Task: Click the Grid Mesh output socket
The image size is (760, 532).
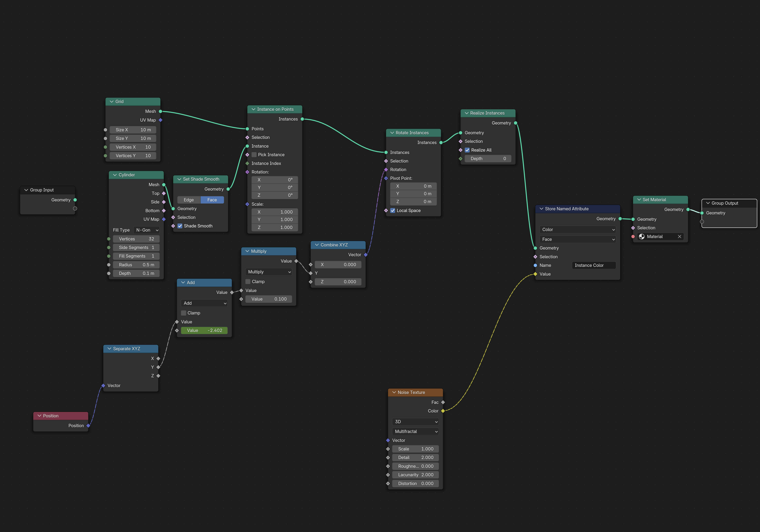Action: click(161, 112)
